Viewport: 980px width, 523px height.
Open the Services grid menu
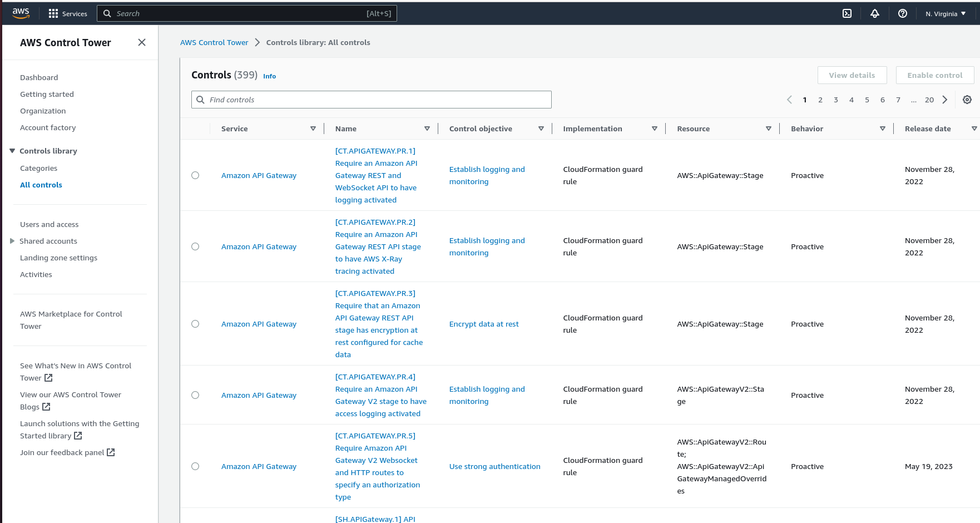pos(68,13)
